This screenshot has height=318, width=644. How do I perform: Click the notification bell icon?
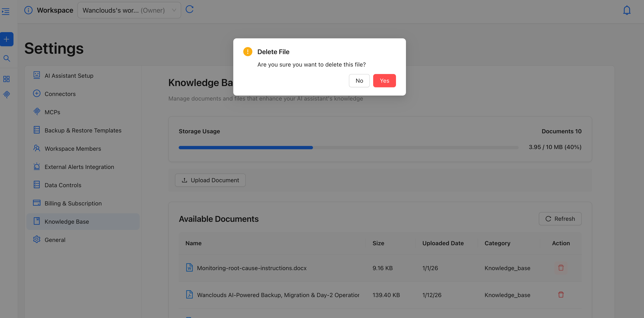coord(627,10)
